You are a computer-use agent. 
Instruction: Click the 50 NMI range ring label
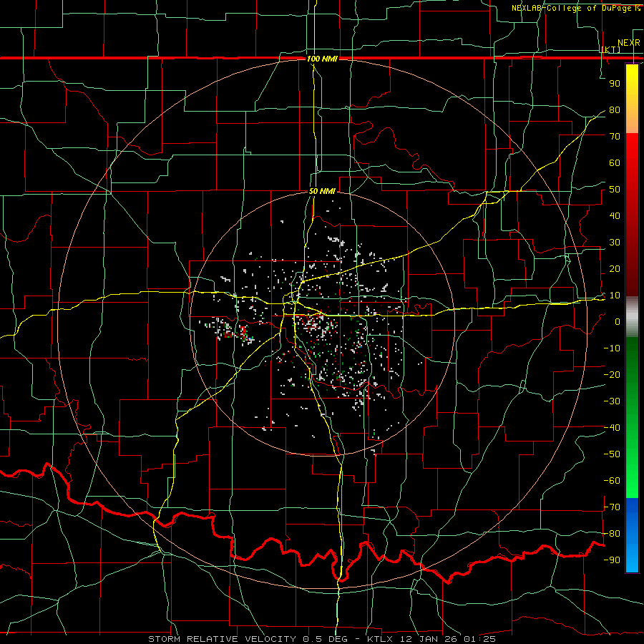point(322,191)
